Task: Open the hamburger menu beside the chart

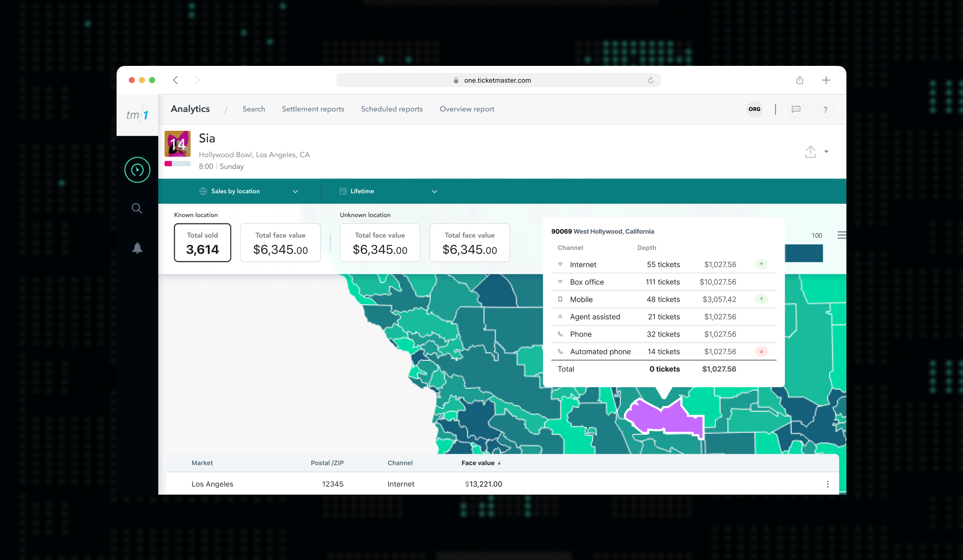Action: tap(842, 235)
